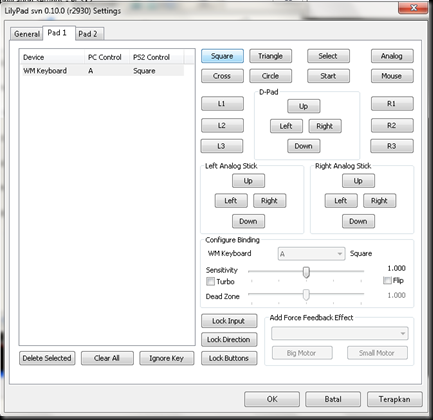Viewport: 433px width, 420px height.
Task: Click the Select binding button
Action: coord(328,56)
